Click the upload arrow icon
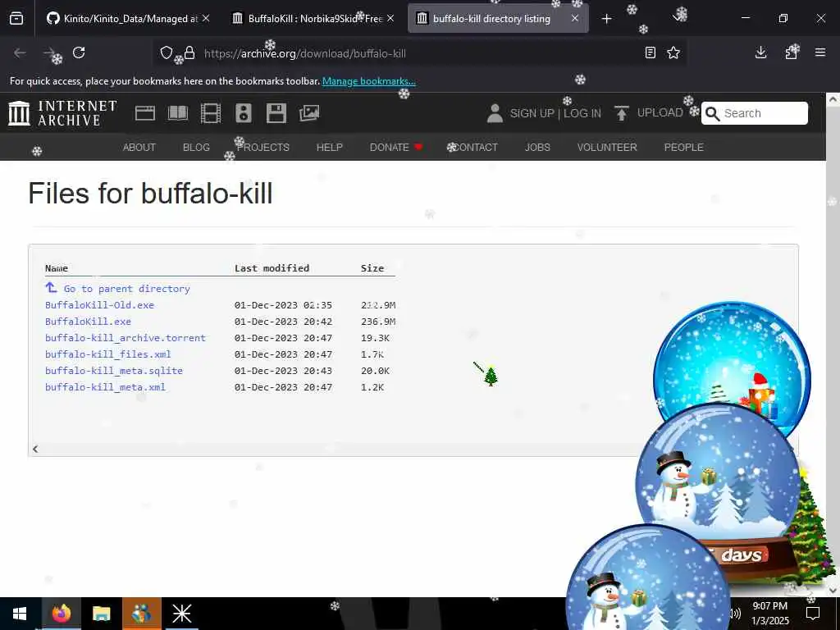Image resolution: width=840 pixels, height=630 pixels. coord(622,113)
